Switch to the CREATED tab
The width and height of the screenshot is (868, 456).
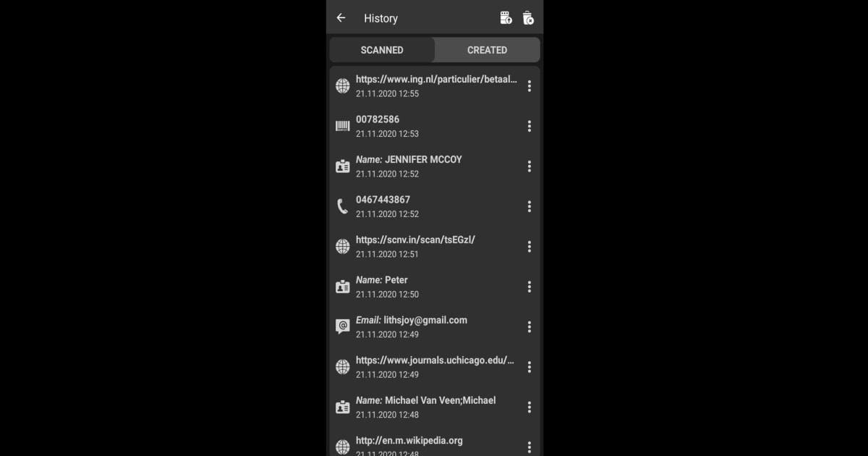(487, 50)
